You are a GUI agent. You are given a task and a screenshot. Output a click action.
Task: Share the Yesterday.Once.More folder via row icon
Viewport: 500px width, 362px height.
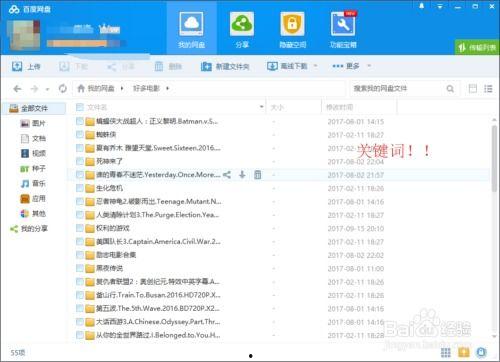pos(227,175)
